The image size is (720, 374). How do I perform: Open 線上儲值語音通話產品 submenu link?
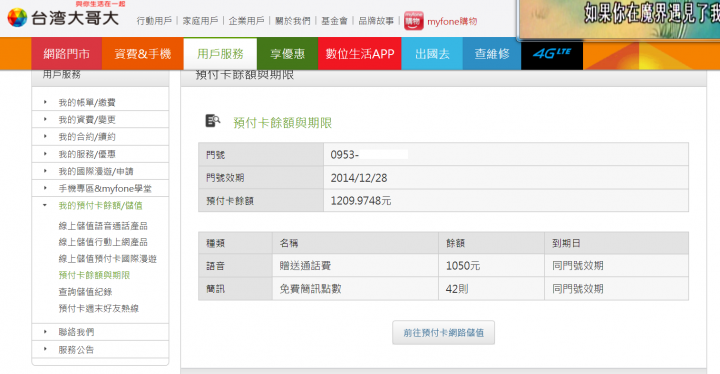[103, 226]
